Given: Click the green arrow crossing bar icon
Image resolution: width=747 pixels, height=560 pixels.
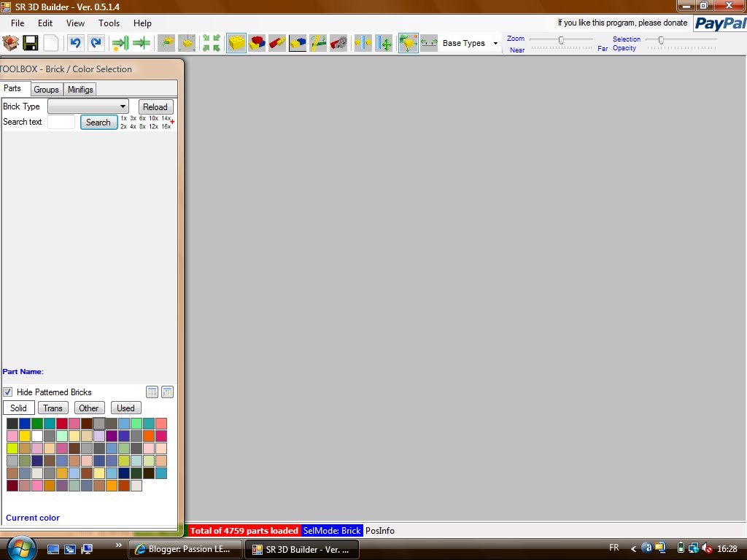Looking at the screenshot, I should pyautogui.click(x=141, y=43).
